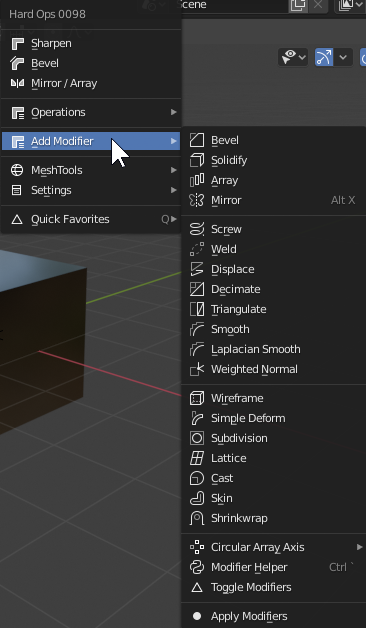Click the Circular Array Axis icon
The width and height of the screenshot is (366, 628).
tap(197, 547)
